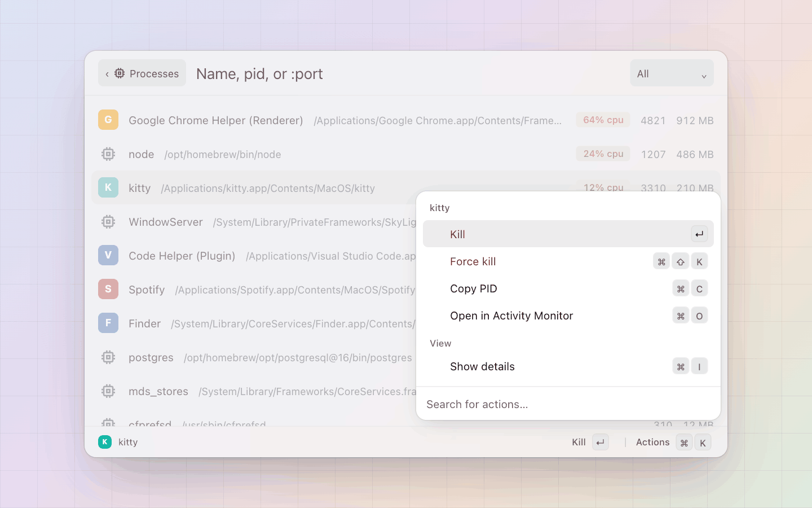This screenshot has width=812, height=508.
Task: Click the Finder 'F' icon
Action: [108, 323]
